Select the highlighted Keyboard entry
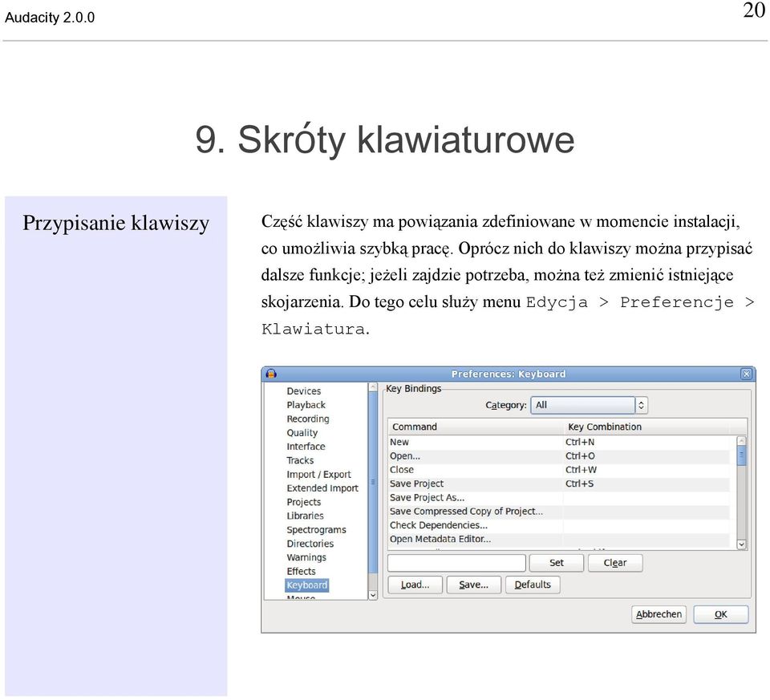This screenshot has width=770, height=700. point(307,585)
